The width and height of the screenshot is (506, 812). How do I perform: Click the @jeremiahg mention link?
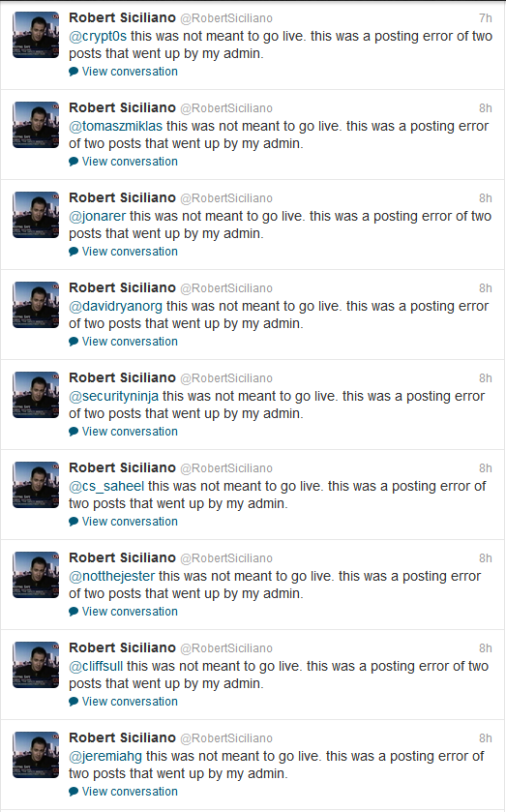pos(105,757)
